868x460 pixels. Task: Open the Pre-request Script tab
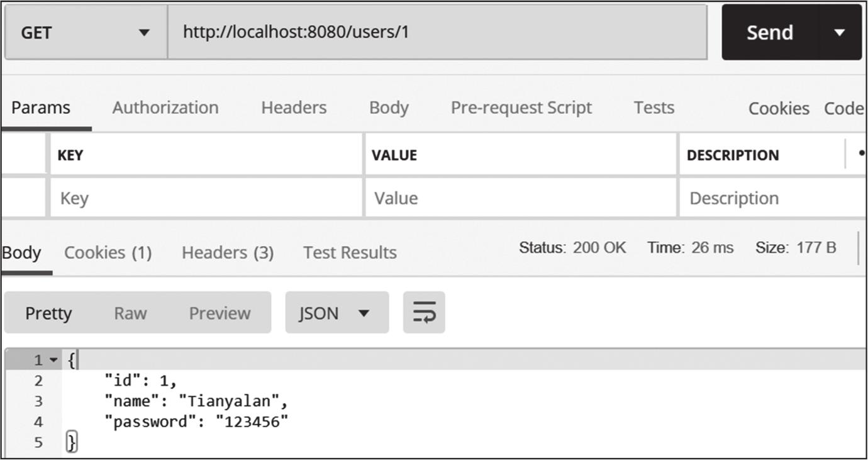(521, 108)
